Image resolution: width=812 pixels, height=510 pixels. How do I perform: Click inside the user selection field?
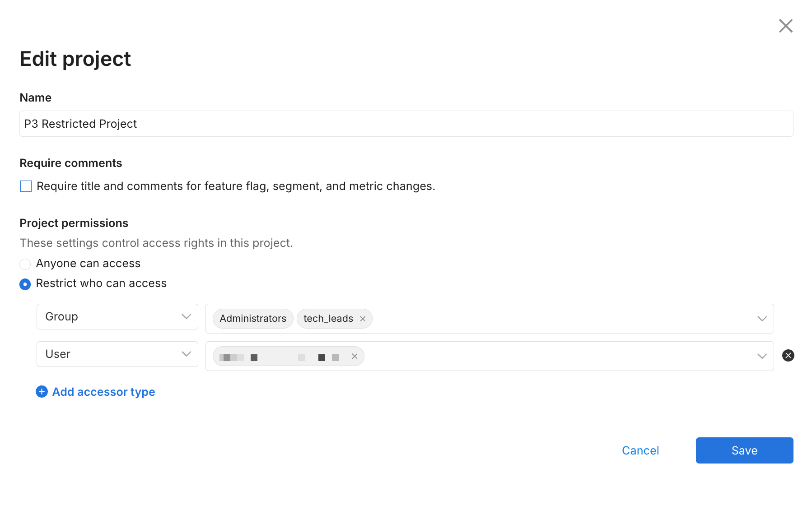coord(542,356)
